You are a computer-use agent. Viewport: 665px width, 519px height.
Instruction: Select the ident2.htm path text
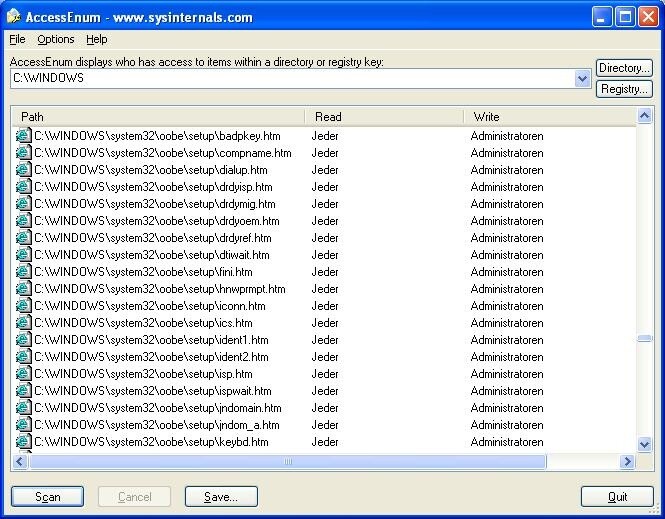coord(151,357)
